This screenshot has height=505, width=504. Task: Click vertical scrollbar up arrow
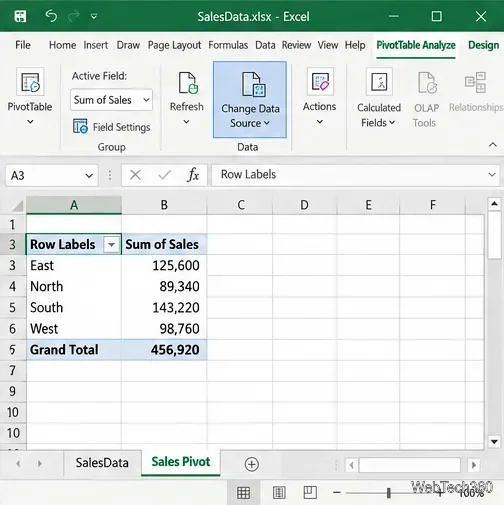coord(494,203)
